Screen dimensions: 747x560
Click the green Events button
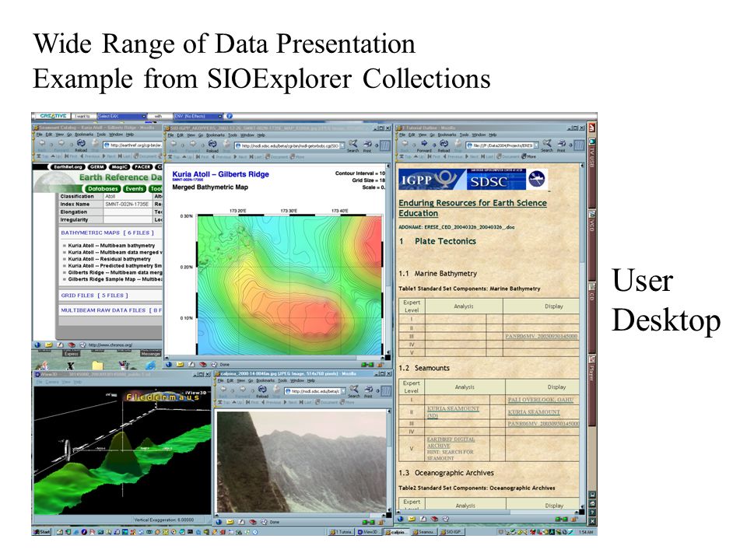pos(135,188)
